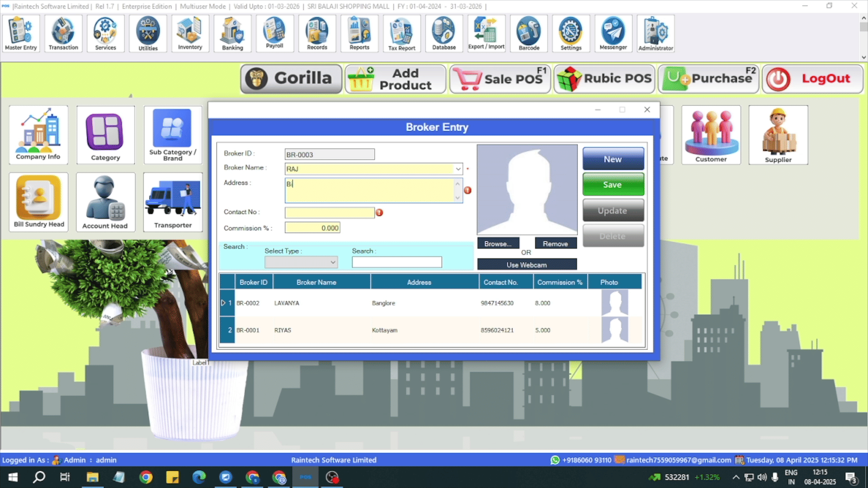Click into the Contact No field
868x488 pixels.
(x=329, y=213)
